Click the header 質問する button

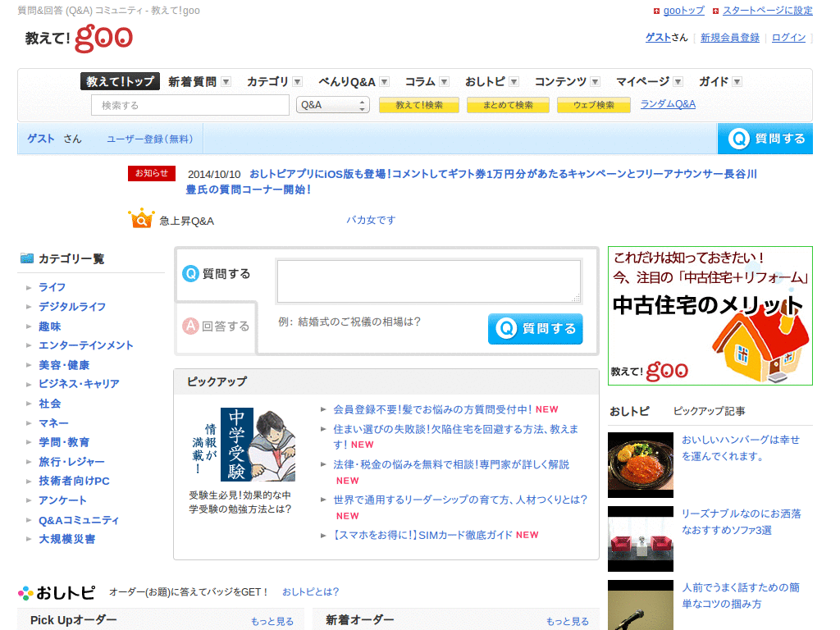[765, 139]
